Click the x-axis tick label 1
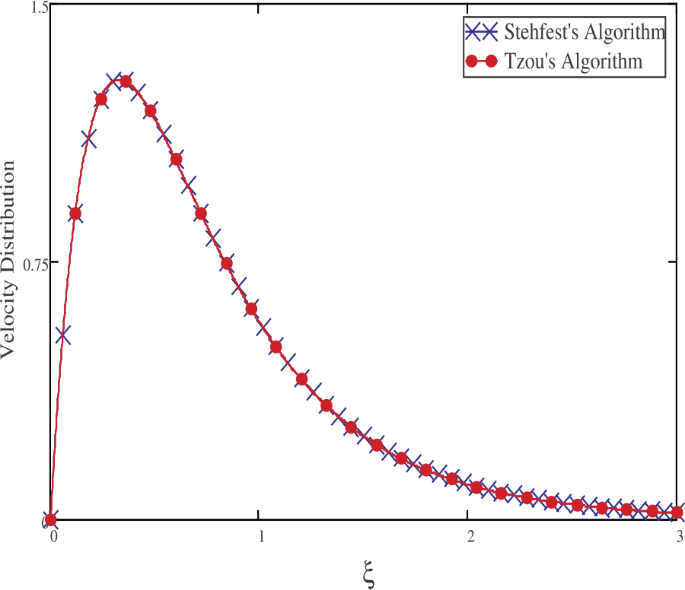The image size is (685, 590). [x=261, y=536]
